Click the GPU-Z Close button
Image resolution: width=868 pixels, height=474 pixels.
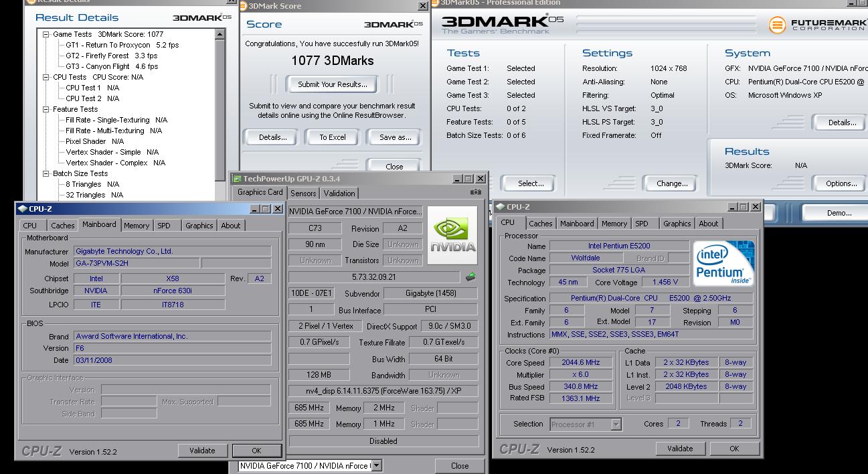pos(460,466)
